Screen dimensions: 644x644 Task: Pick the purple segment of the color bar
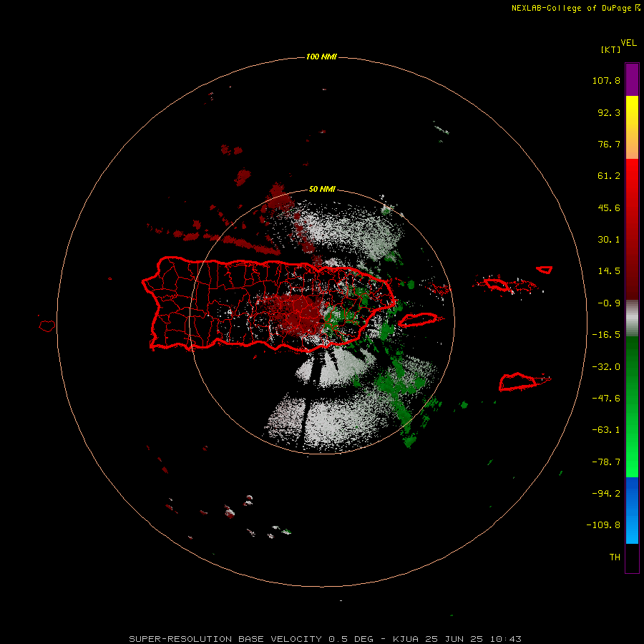coord(632,79)
